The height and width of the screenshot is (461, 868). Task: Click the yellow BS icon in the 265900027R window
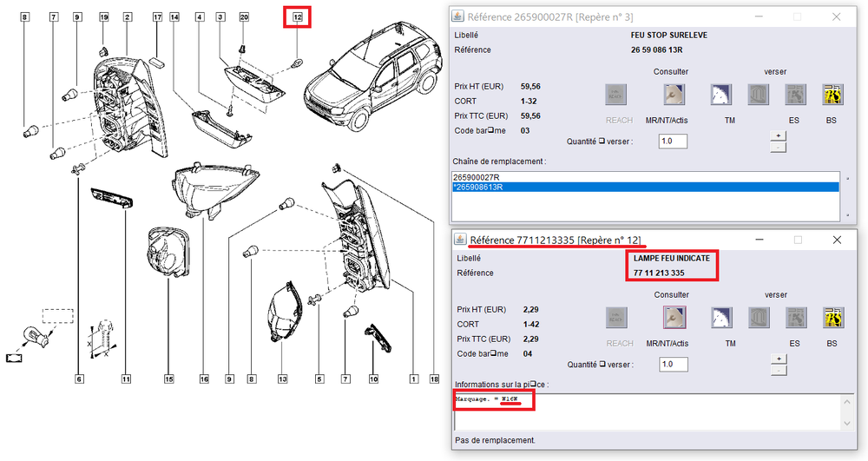click(833, 94)
